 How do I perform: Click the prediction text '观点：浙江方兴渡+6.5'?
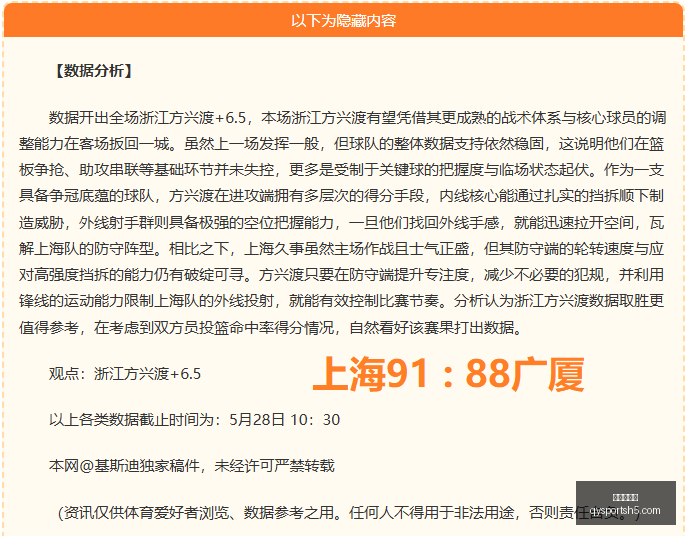click(125, 374)
